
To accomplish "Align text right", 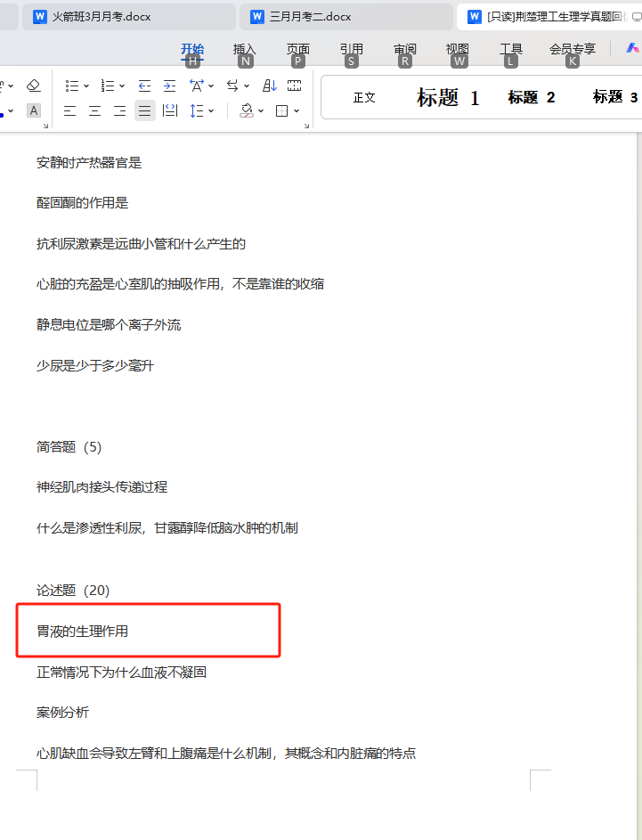I will [120, 110].
